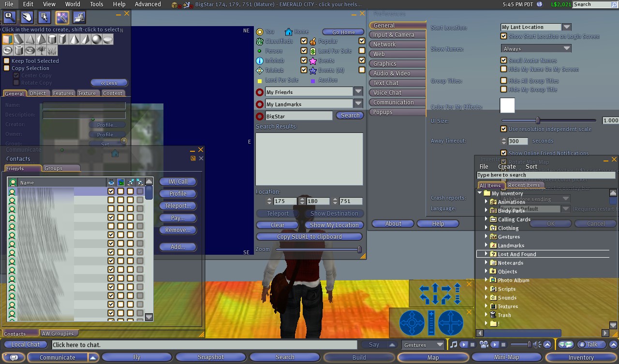This screenshot has height=364, width=619.
Task: Select the tree plant shape
Action: pyautogui.click(x=41, y=50)
